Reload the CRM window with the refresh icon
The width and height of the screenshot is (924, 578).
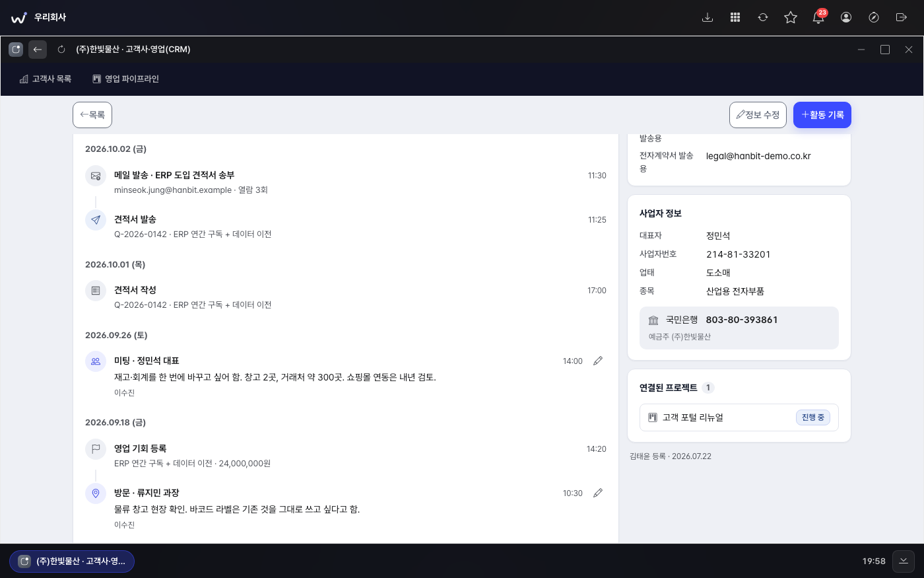tap(61, 50)
